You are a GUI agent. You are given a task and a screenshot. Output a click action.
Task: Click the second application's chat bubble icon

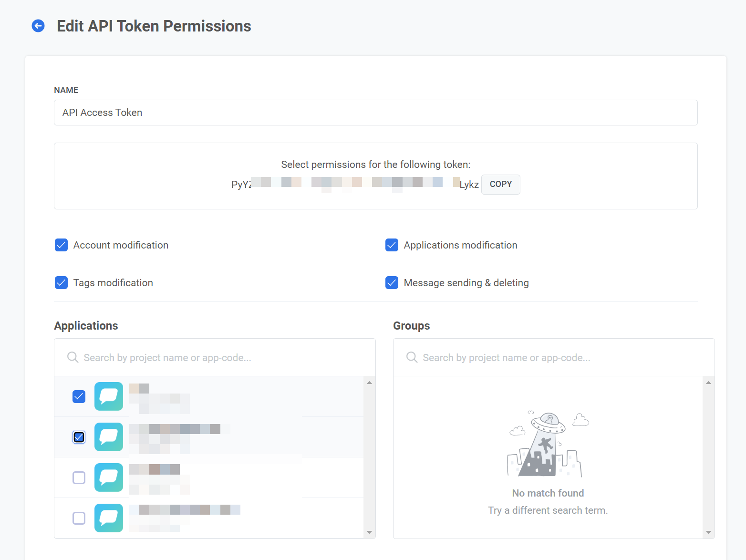(x=108, y=437)
